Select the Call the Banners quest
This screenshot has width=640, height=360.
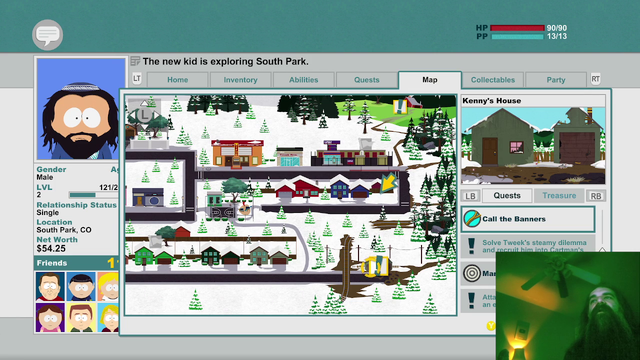click(528, 219)
